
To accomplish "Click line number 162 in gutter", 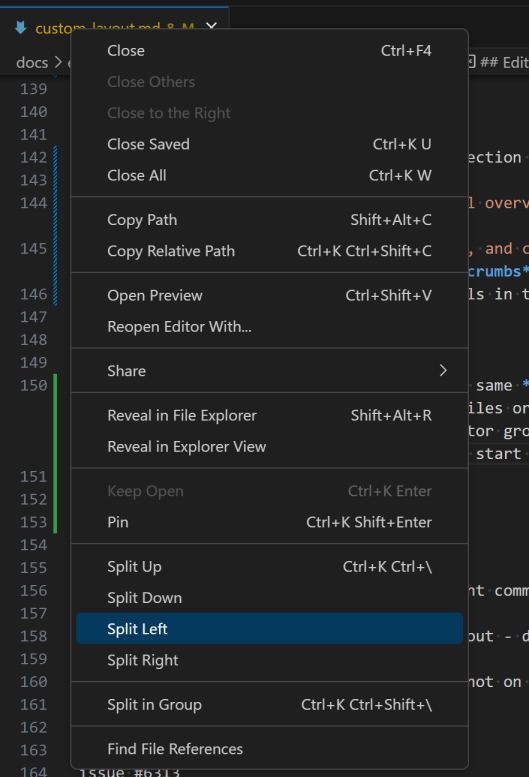I will tap(34, 727).
